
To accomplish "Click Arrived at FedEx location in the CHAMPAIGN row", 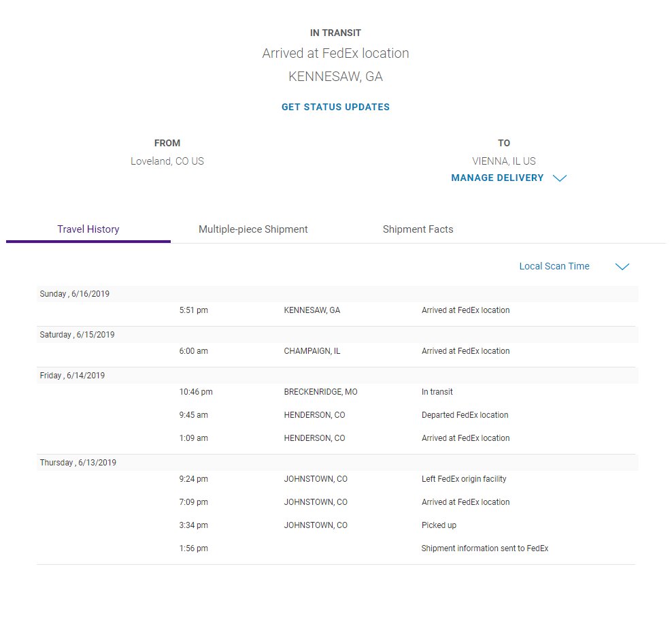I will [465, 350].
